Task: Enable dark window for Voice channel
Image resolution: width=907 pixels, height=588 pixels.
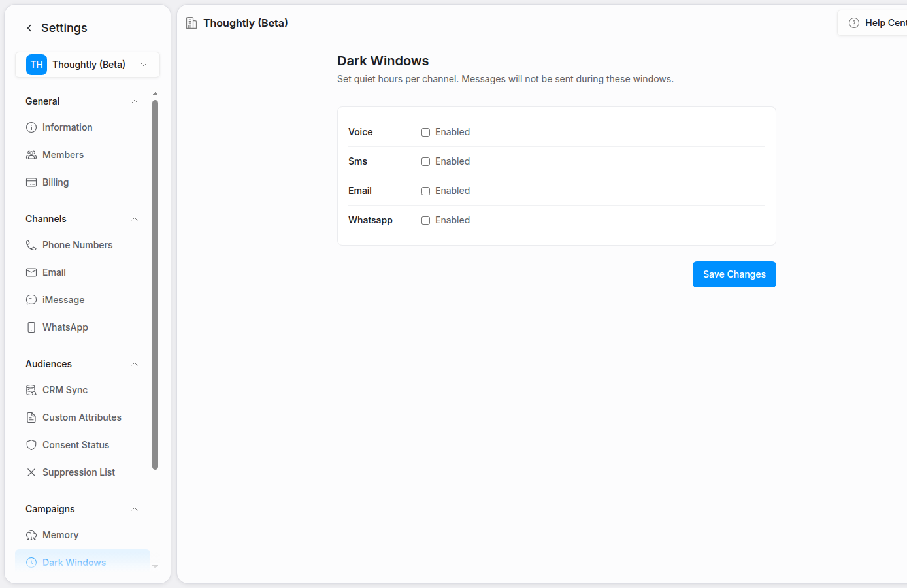Action: 425,132
